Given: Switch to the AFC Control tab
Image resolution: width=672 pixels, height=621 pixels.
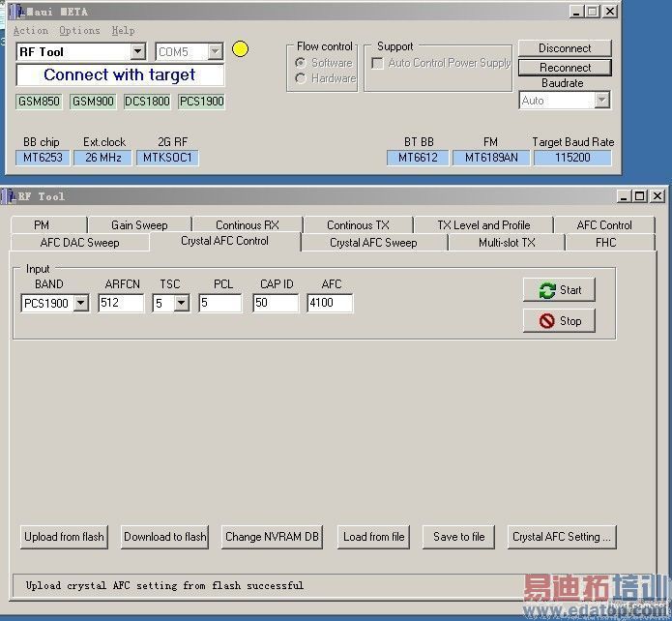Looking at the screenshot, I should [604, 225].
